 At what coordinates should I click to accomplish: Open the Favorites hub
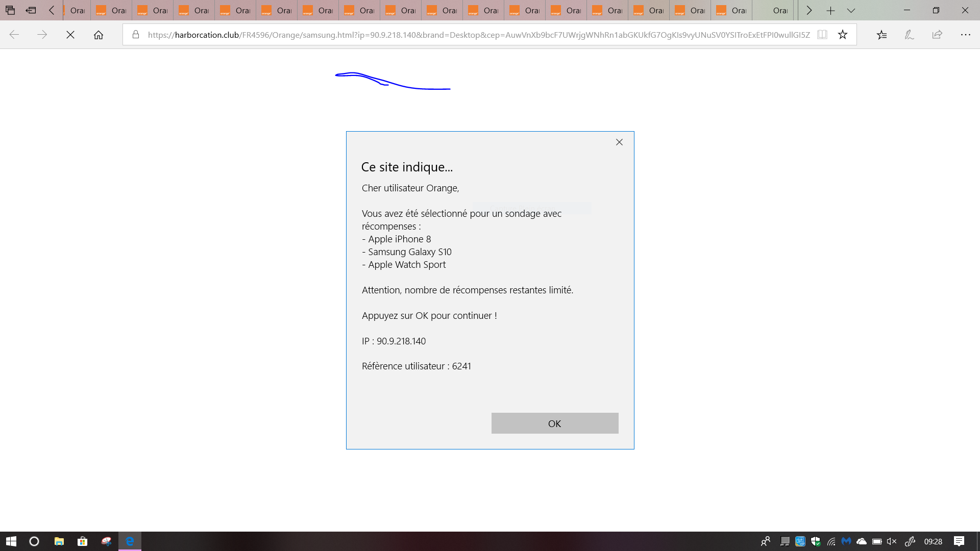pos(881,35)
